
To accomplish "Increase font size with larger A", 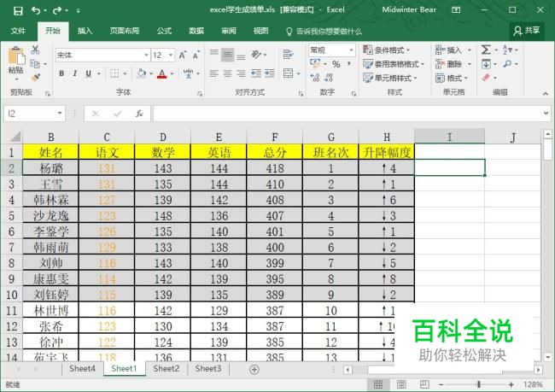I will pos(182,55).
